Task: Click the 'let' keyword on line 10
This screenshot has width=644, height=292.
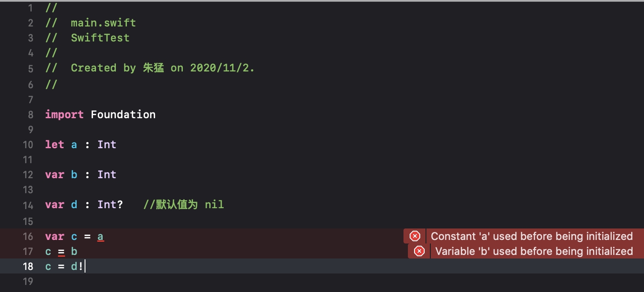Action: pos(55,145)
